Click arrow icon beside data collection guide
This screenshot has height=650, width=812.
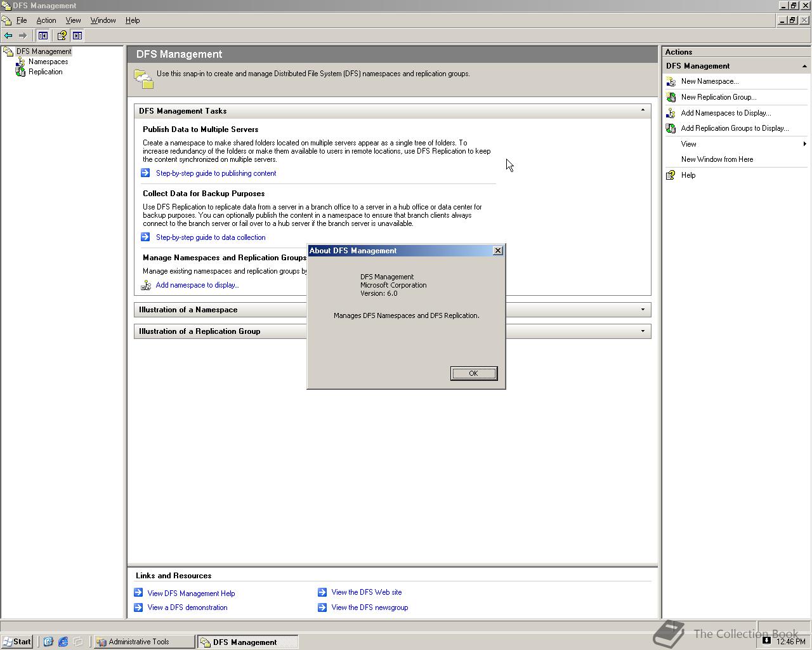tap(145, 237)
